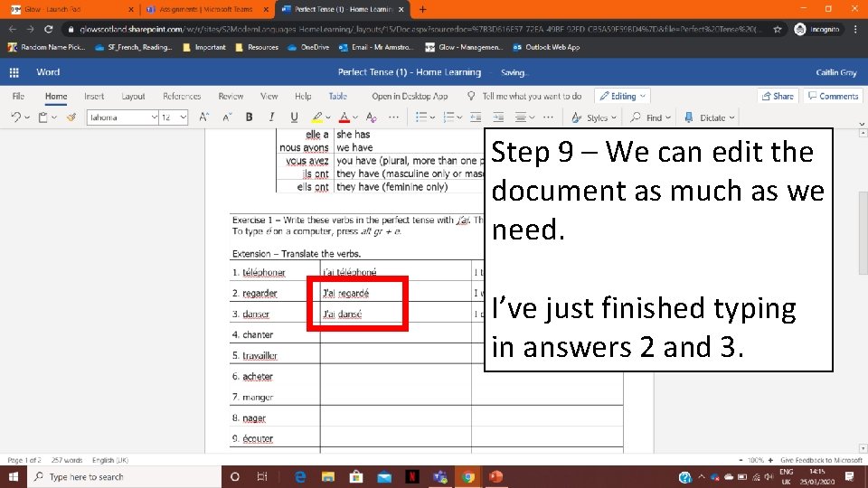Screen dimensions: 868x488
Task: Open the Table tab
Action: (x=337, y=96)
